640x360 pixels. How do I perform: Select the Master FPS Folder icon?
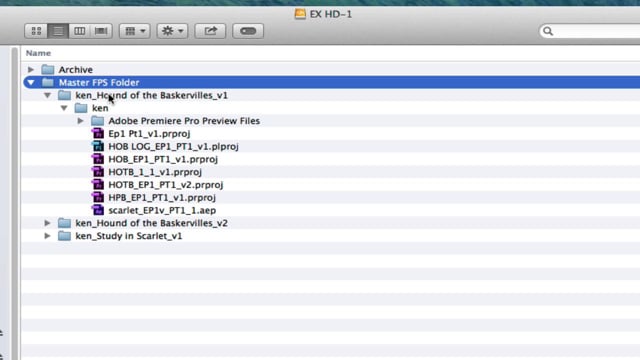(x=48, y=82)
